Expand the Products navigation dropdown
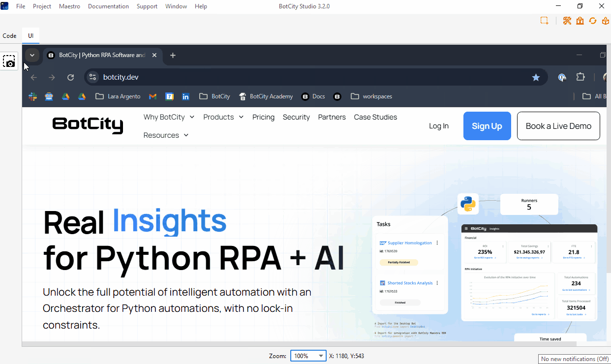Screen dimensions: 611x364 (223, 117)
